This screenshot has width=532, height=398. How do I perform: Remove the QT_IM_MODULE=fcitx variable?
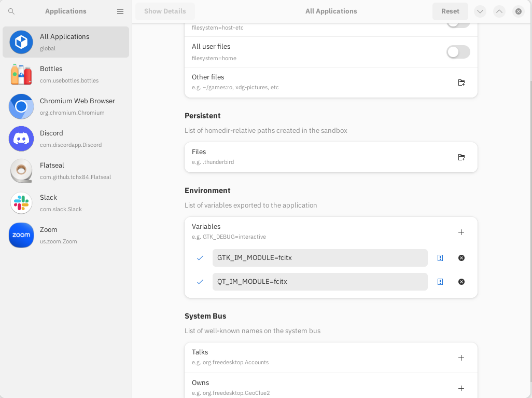tap(461, 282)
